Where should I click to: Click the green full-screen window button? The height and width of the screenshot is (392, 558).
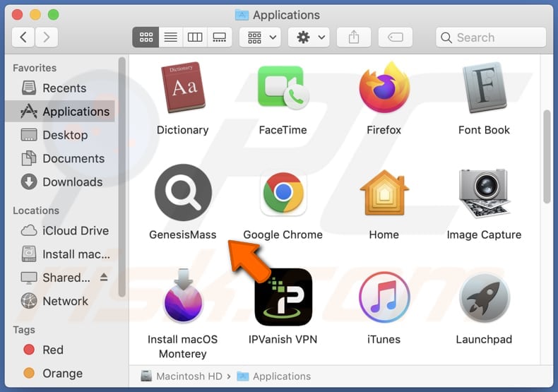(x=54, y=15)
